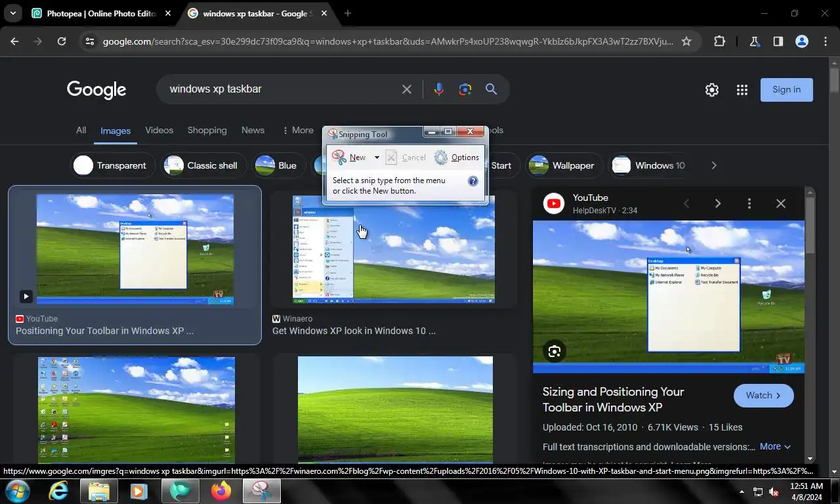Screen dimensions: 840x504
Task: Click the YouTube result thumbnail
Action: coord(135,249)
